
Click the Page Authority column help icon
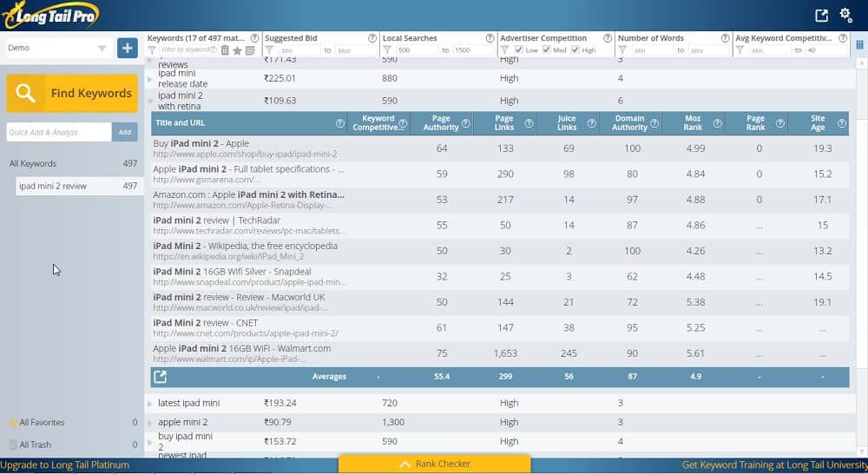coord(466,123)
